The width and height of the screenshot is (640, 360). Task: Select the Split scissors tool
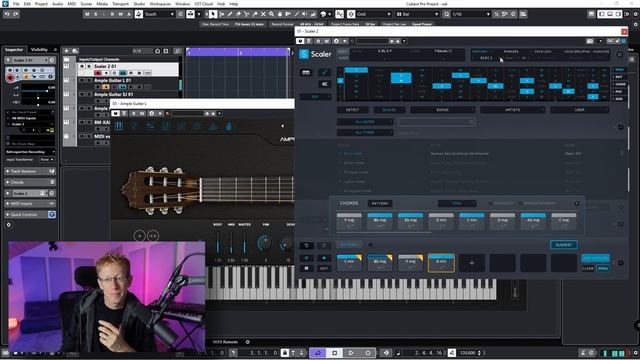[247, 14]
